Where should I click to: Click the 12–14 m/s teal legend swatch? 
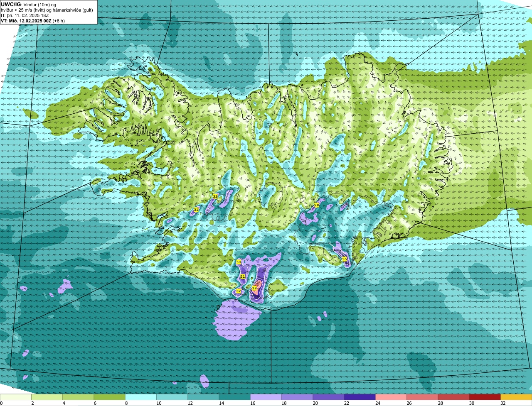tap(203, 397)
